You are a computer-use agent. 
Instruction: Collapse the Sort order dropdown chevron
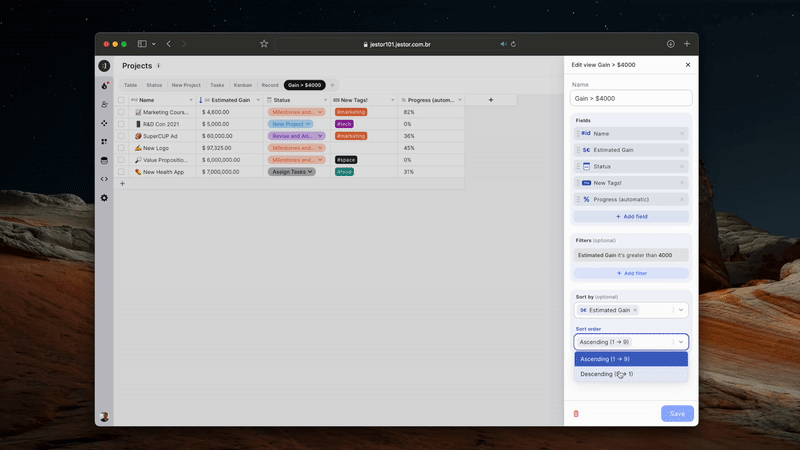pos(681,342)
